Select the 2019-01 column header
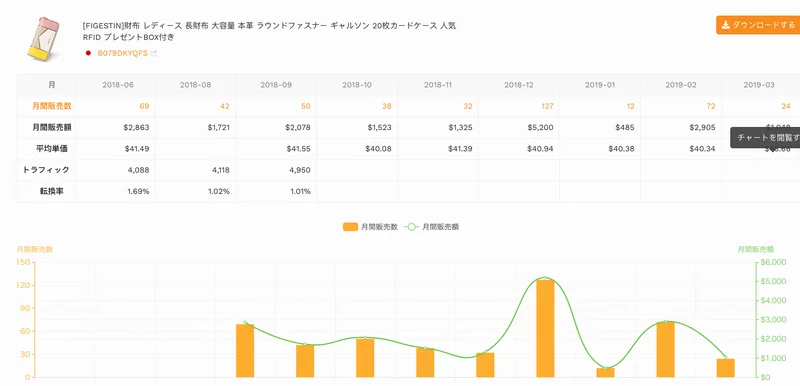 tap(600, 85)
